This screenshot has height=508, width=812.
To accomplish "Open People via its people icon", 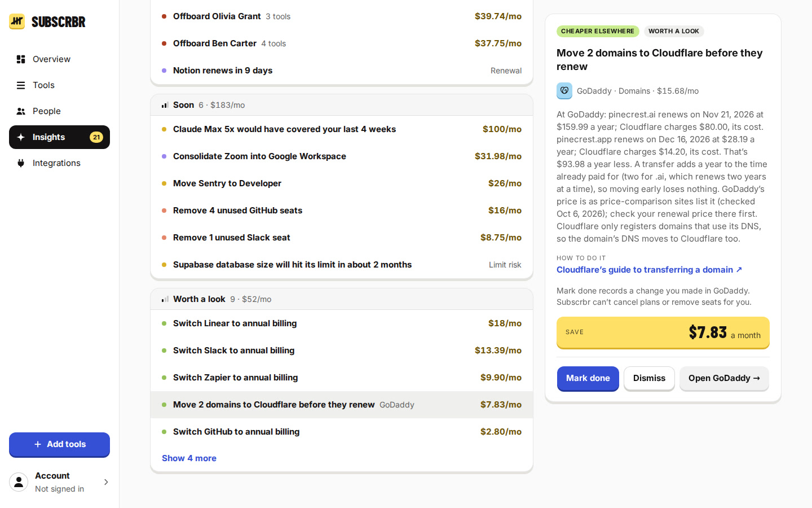I will tap(21, 111).
